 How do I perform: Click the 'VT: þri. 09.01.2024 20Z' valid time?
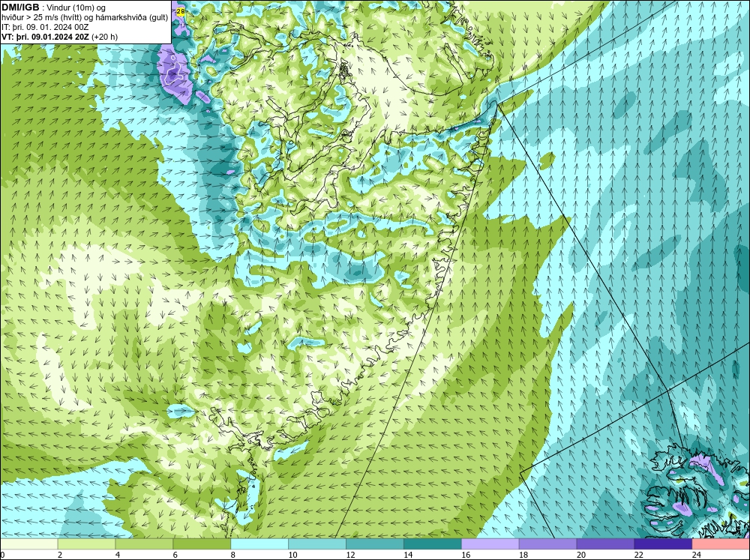tap(46, 37)
